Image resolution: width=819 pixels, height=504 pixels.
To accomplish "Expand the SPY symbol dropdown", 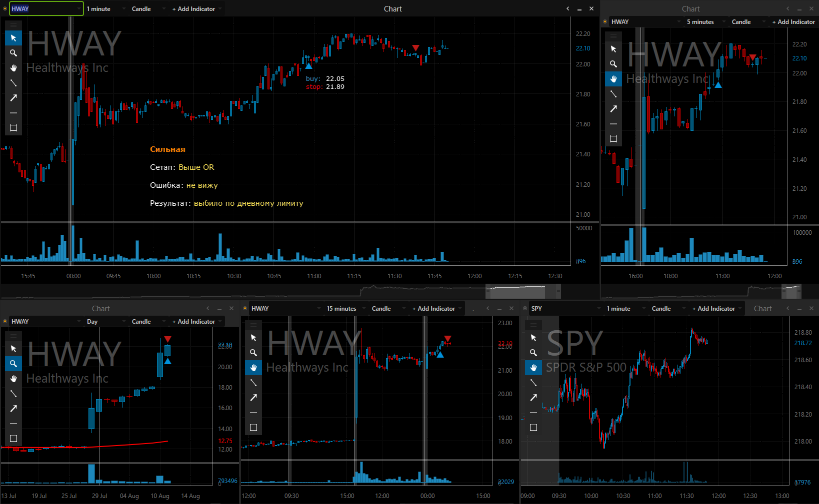I will coord(598,308).
